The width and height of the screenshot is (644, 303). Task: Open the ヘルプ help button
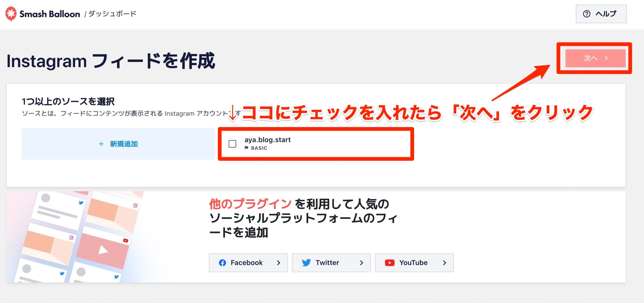(601, 14)
